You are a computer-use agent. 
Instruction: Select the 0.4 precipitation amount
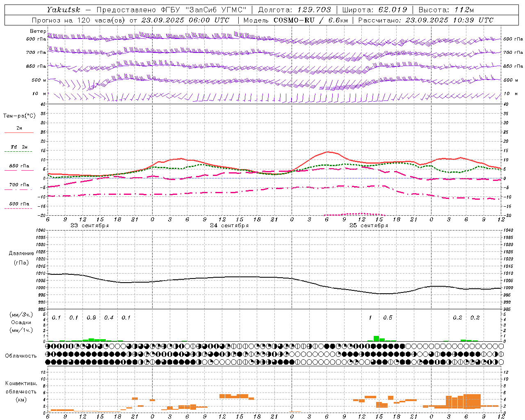[109, 318]
